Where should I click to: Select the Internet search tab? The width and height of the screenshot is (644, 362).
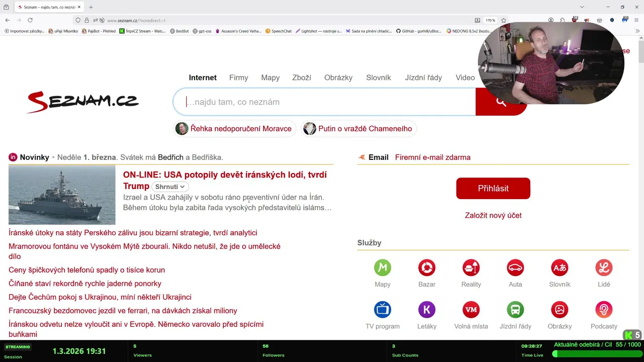203,77
